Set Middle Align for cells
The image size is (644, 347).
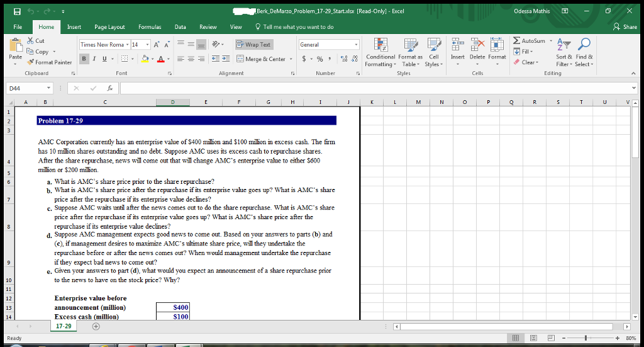click(x=191, y=45)
